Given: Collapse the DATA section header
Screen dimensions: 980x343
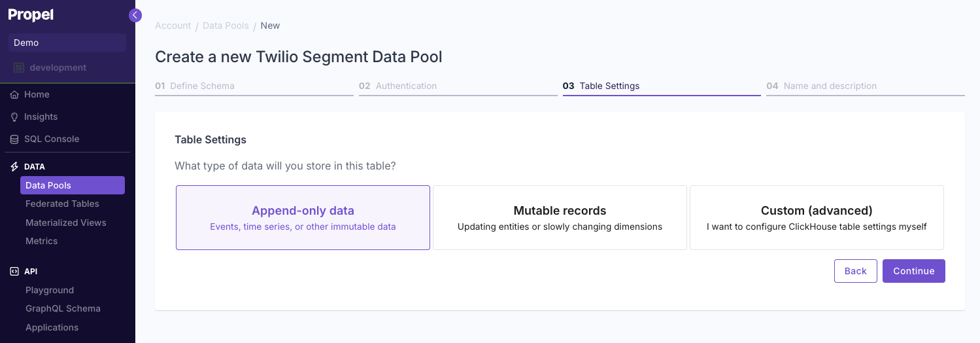Looking at the screenshot, I should (x=35, y=167).
